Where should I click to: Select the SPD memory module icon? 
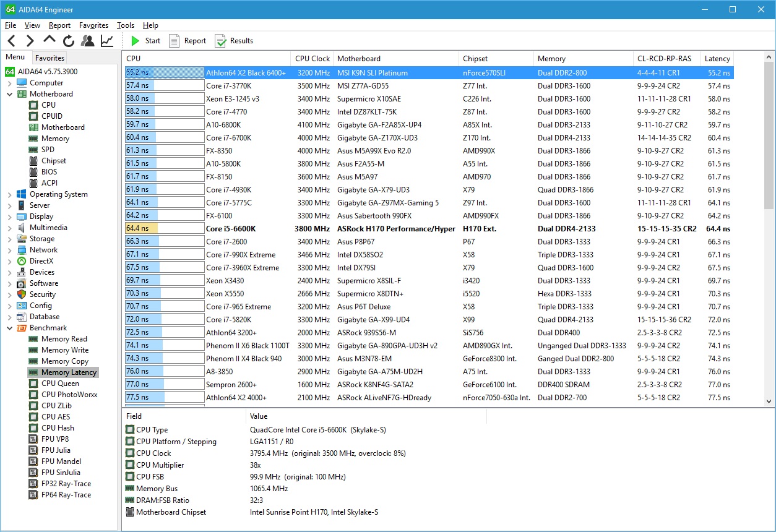click(33, 150)
